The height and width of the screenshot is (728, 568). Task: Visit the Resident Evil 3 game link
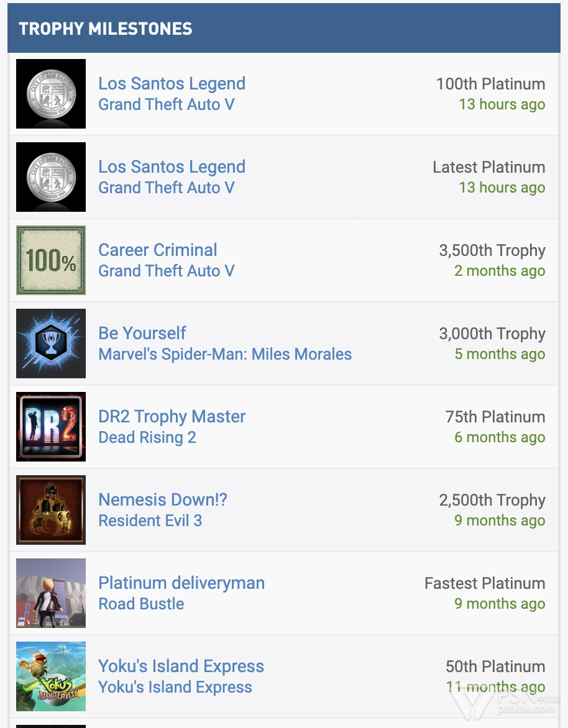coord(150,521)
